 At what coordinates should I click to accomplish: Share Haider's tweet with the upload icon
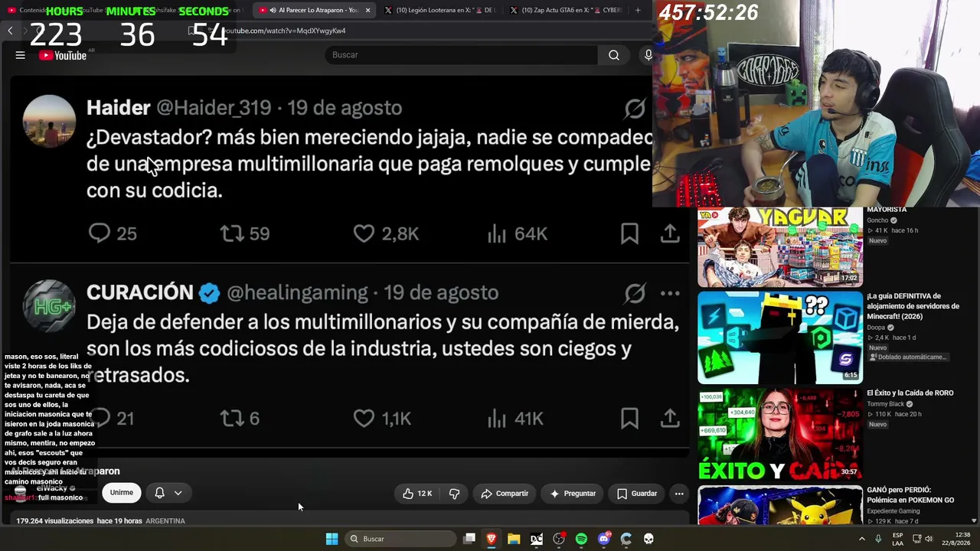(x=670, y=233)
